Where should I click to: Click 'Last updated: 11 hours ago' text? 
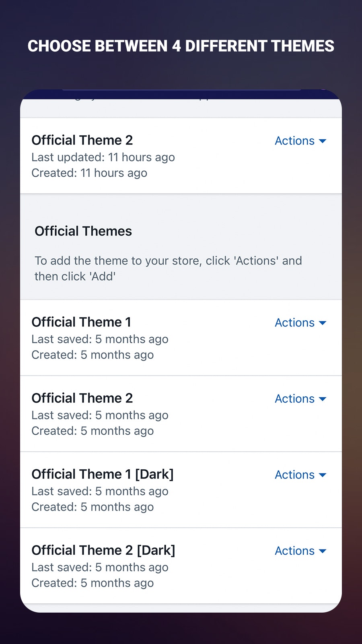coord(103,157)
